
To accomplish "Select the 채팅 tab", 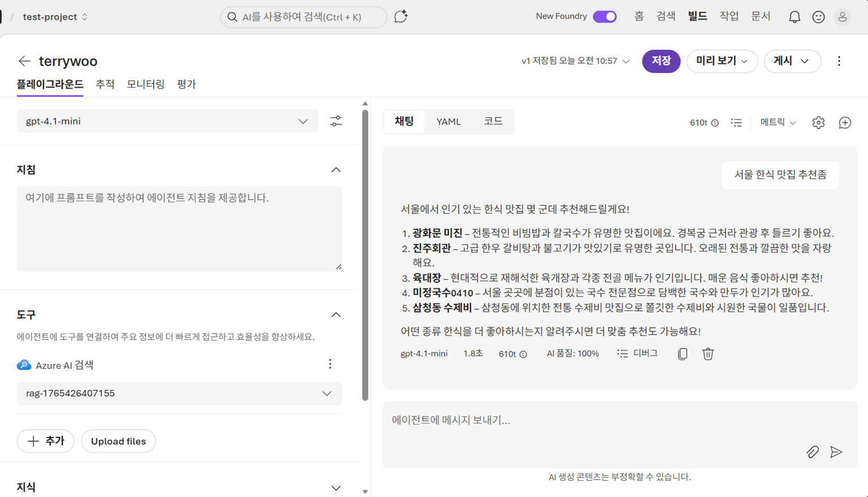I will [404, 121].
